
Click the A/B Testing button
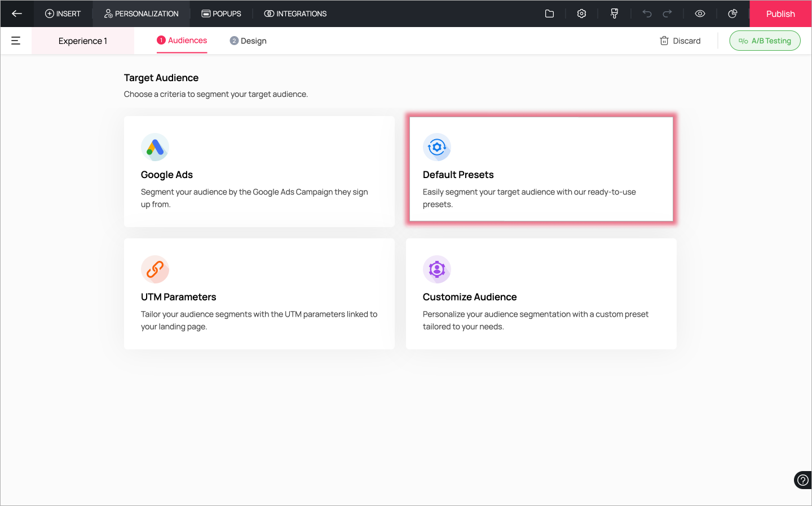[x=765, y=41]
